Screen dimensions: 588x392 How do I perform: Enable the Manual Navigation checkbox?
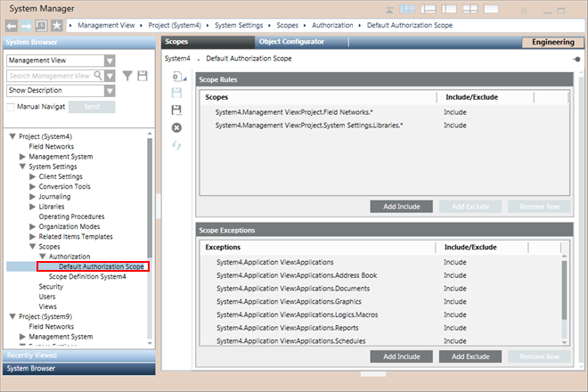coord(11,106)
